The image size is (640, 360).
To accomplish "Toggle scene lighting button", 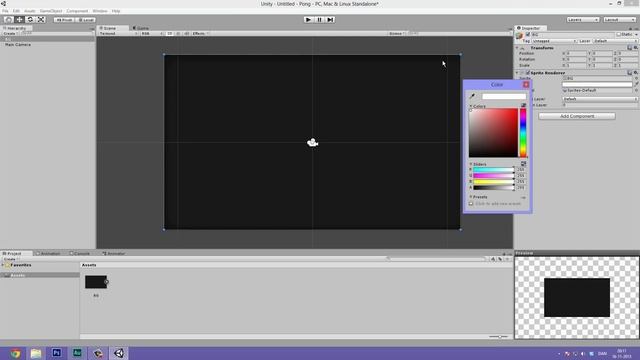I will pyautogui.click(x=179, y=33).
